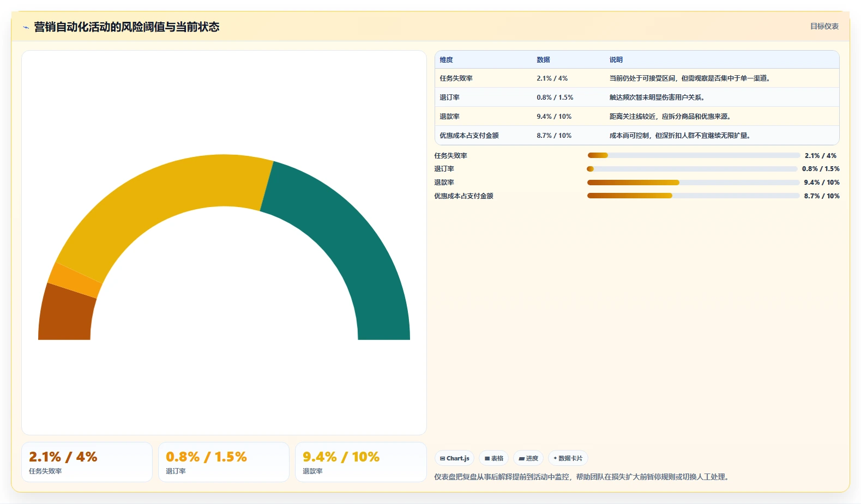Viewport: 861px width, 504px height.
Task: Click the Chart.js tag chip
Action: (x=455, y=458)
